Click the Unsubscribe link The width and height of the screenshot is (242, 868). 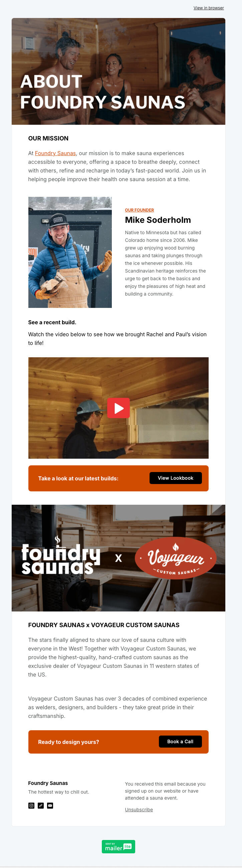coord(139,809)
